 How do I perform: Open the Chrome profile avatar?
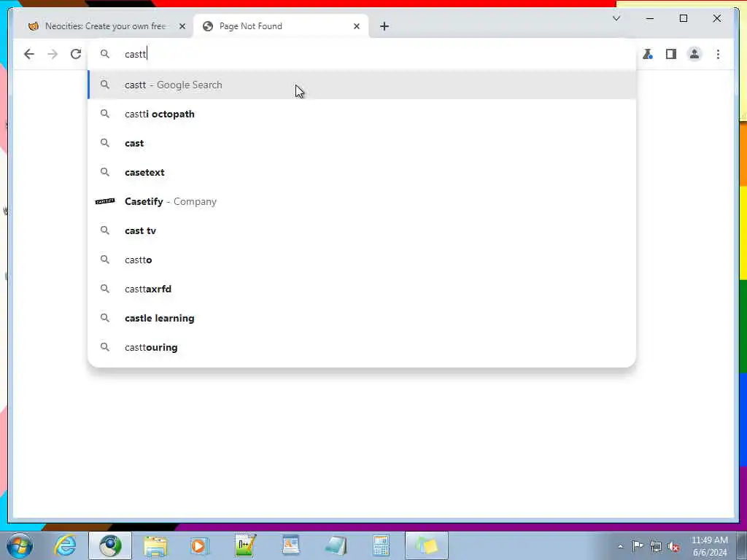click(x=694, y=54)
